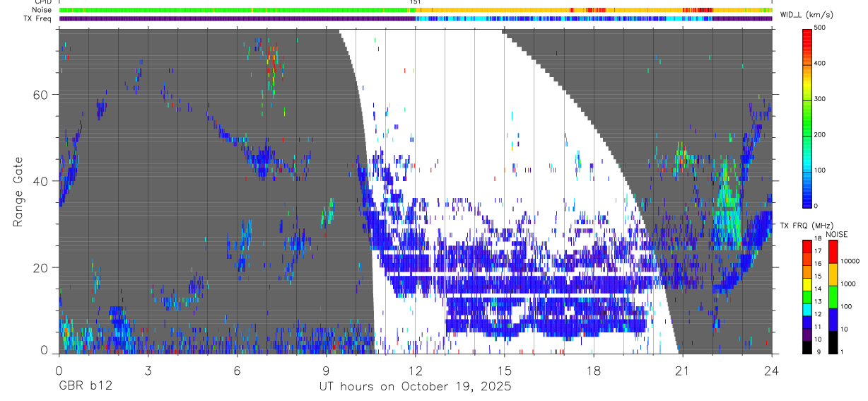Click the "400" label on width colorbar
Viewport: 868px width, 401px height.
819,63
